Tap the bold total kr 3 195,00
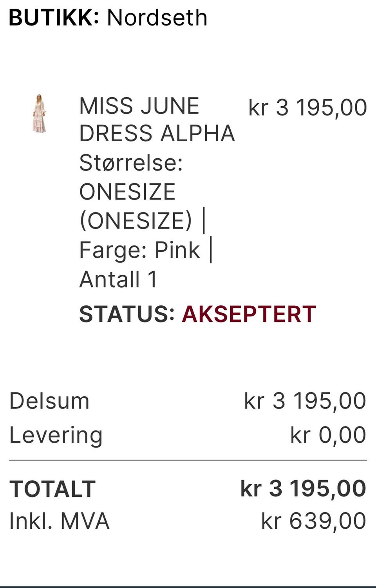376x588 pixels. tap(303, 489)
